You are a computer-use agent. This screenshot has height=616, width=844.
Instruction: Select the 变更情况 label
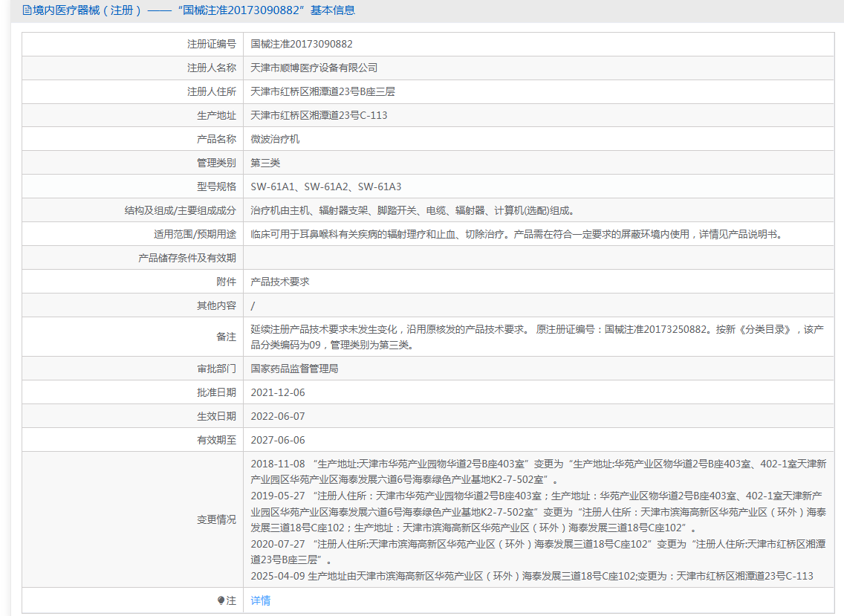click(216, 519)
